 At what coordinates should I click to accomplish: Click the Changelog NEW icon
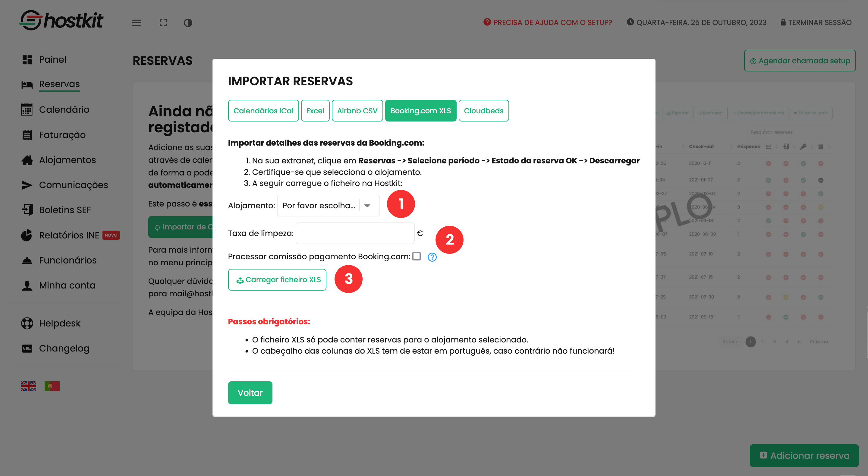pos(27,348)
